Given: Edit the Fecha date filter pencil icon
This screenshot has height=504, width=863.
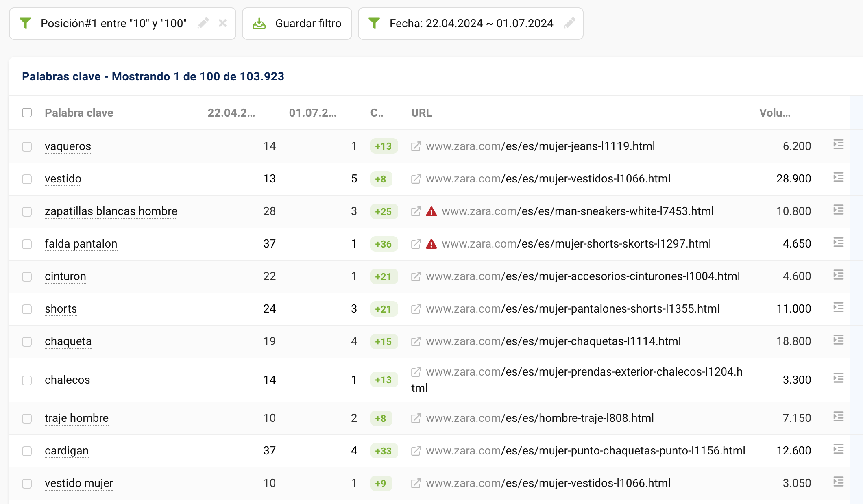Looking at the screenshot, I should click(x=570, y=23).
